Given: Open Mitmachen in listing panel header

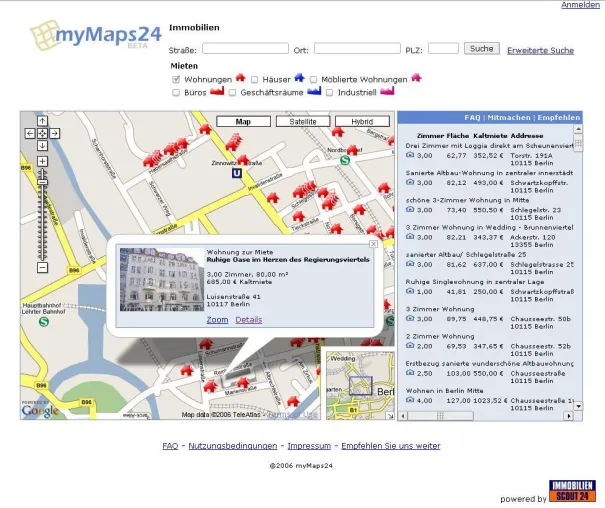Looking at the screenshot, I should click(x=509, y=118).
